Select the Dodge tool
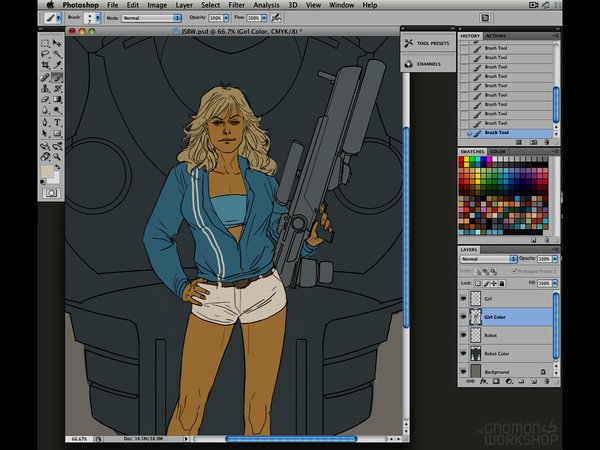 point(57,110)
